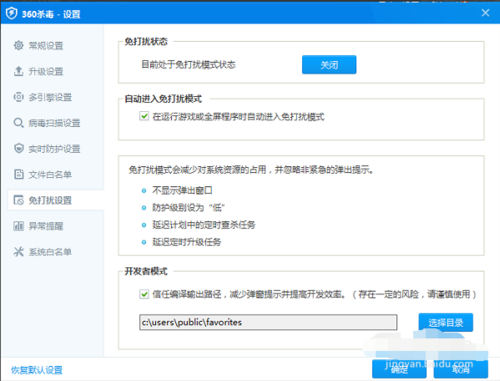Click the 异常提醒 chart icon
500x381 pixels.
point(19,226)
